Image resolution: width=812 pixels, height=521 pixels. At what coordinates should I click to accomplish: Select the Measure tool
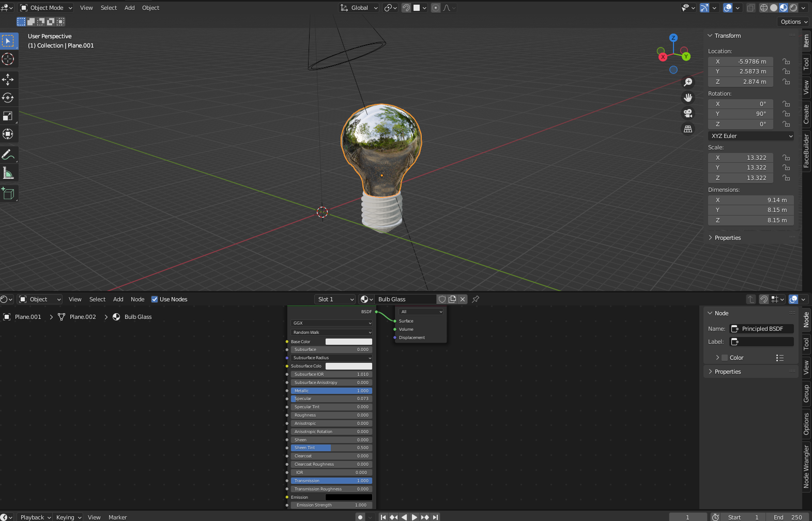[x=8, y=173]
